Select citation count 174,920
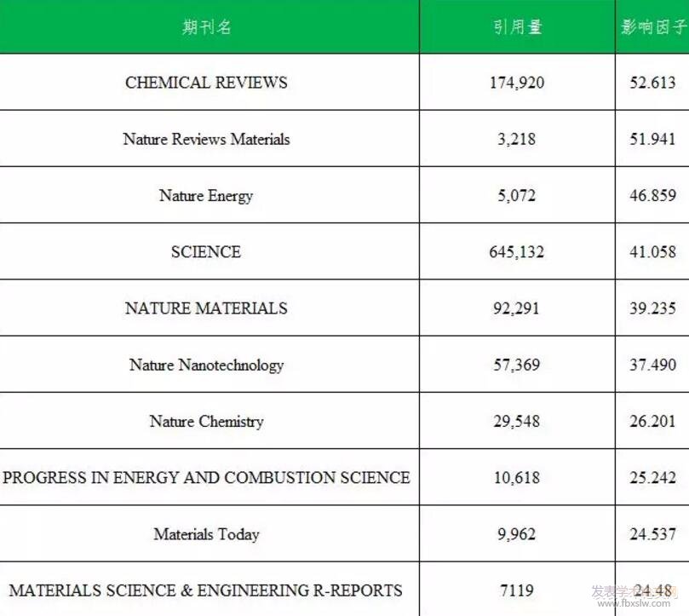 click(517, 83)
